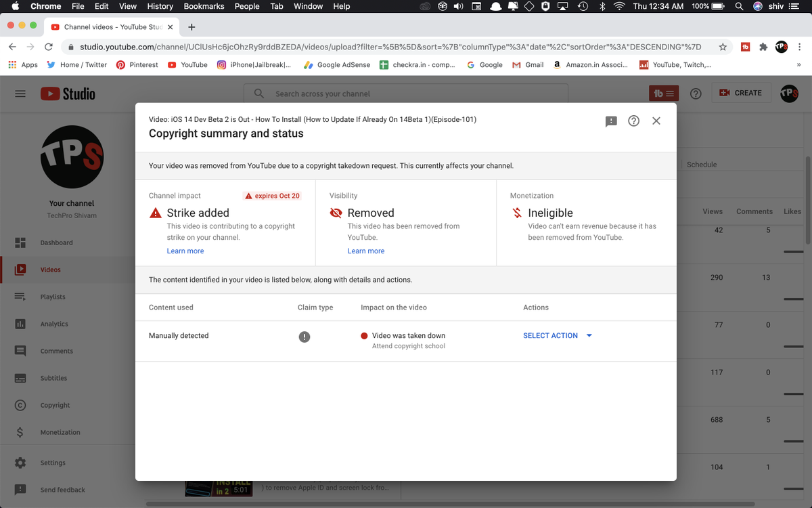
Task: Click the expires Oct 20 strike badge
Action: [273, 196]
